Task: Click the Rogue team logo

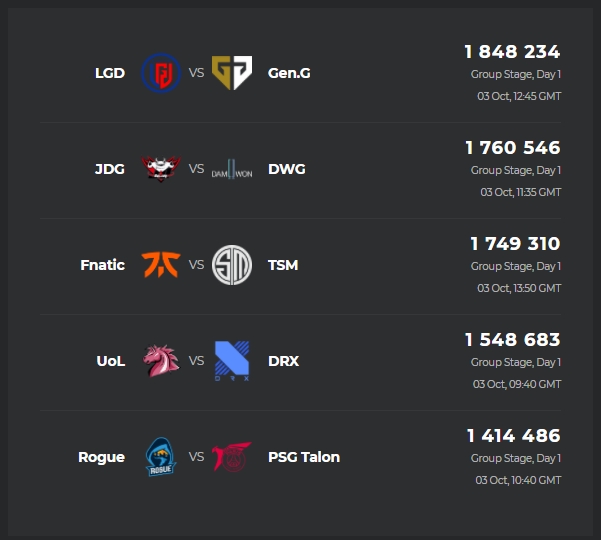Action: (x=160, y=456)
